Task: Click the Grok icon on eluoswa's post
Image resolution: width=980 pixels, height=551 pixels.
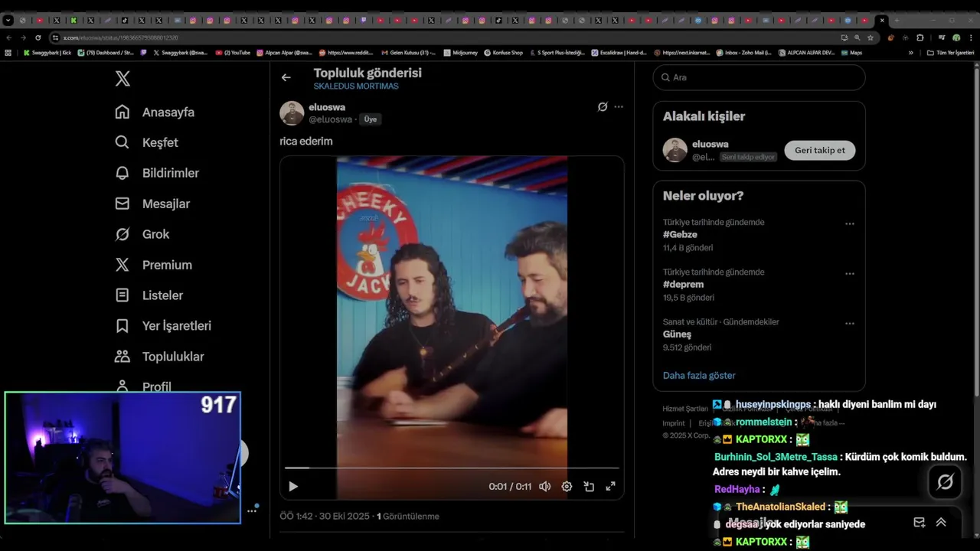Action: click(603, 106)
